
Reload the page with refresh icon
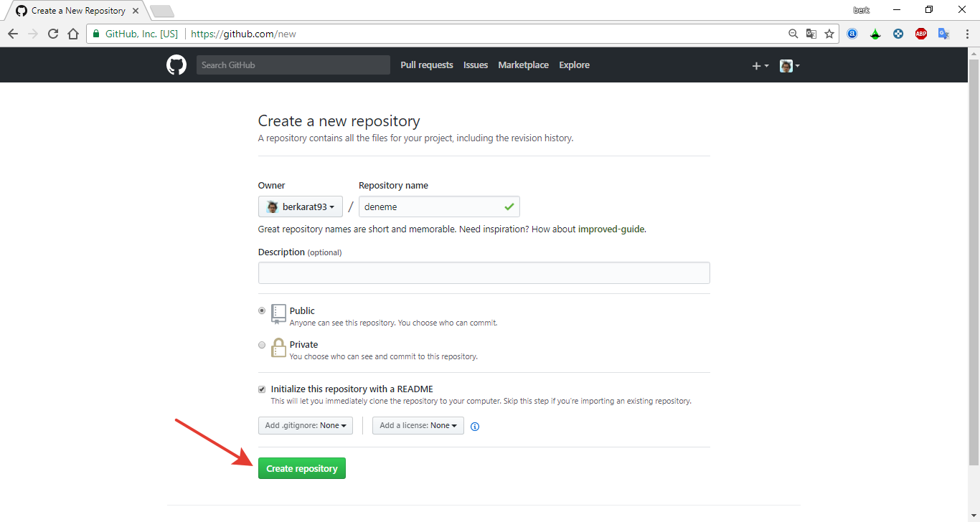(52, 34)
